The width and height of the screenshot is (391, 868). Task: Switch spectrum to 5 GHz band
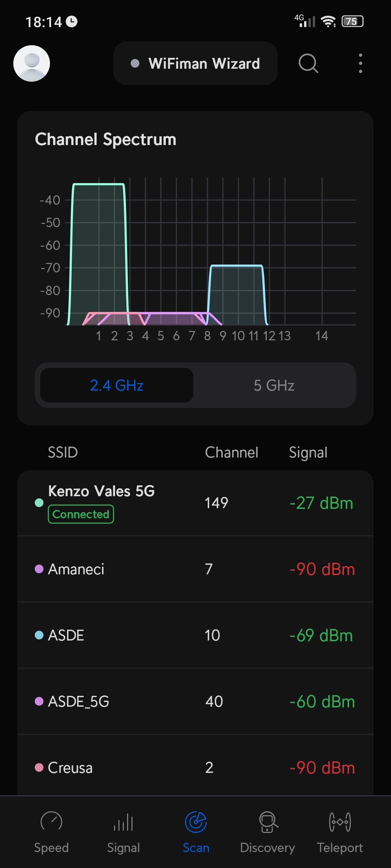tap(274, 385)
